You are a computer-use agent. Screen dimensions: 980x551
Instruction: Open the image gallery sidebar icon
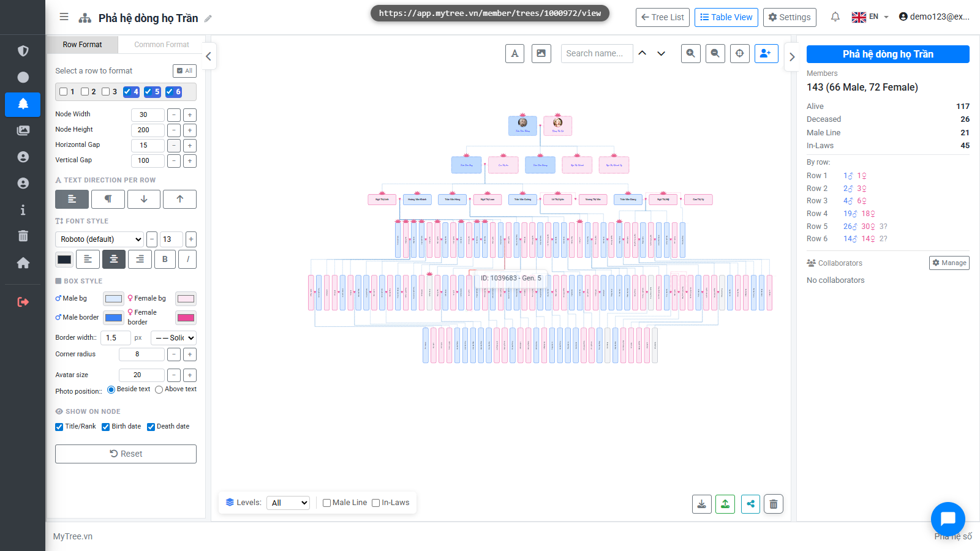pos(23,130)
